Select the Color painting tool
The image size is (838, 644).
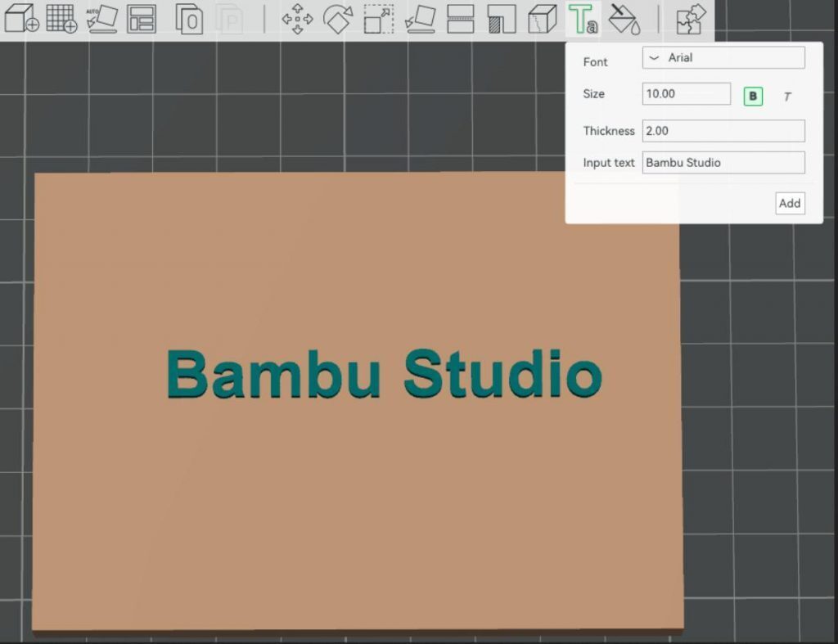pos(624,20)
